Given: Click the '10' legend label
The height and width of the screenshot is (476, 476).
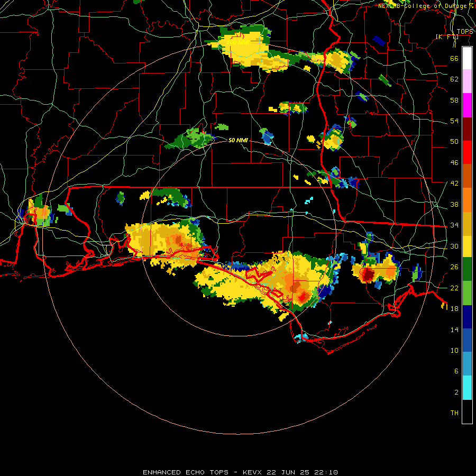Looking at the screenshot, I should click(x=454, y=351).
